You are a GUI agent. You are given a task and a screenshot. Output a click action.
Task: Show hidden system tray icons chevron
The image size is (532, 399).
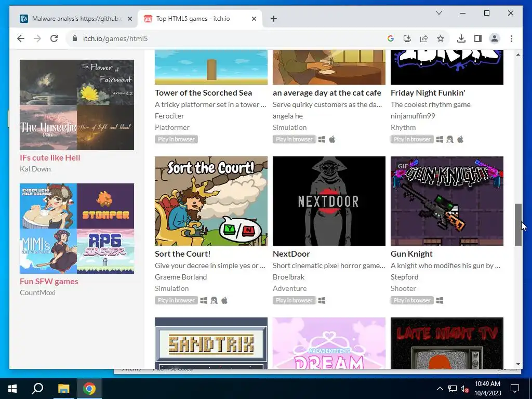[440, 389]
